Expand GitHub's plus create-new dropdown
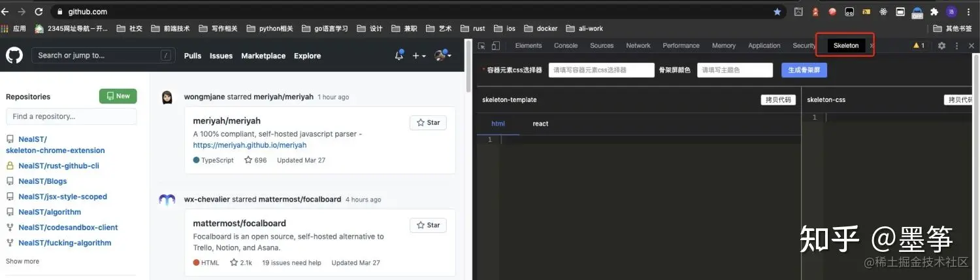The image size is (980, 280). (419, 56)
